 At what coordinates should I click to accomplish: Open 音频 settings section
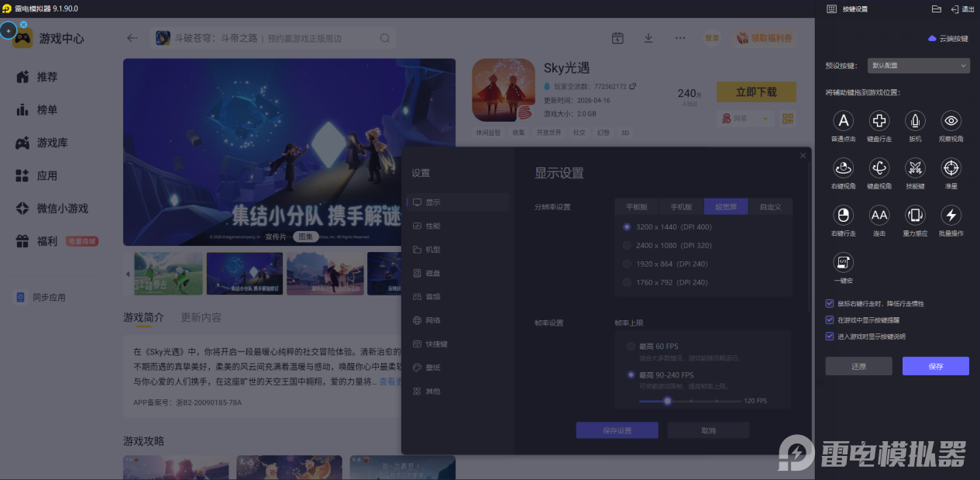(458, 296)
